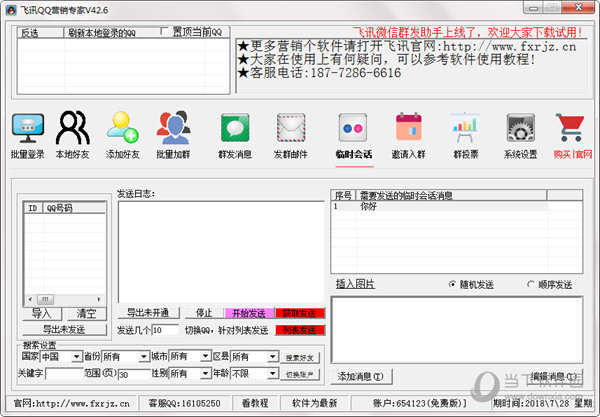The height and width of the screenshot is (417, 600).
Task: Click the red 获取发送 button
Action: [x=300, y=313]
